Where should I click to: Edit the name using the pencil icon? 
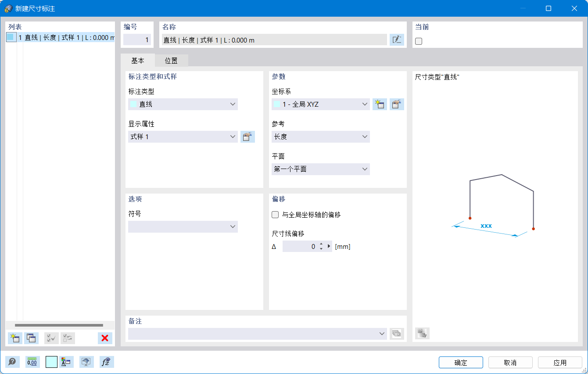[397, 40]
